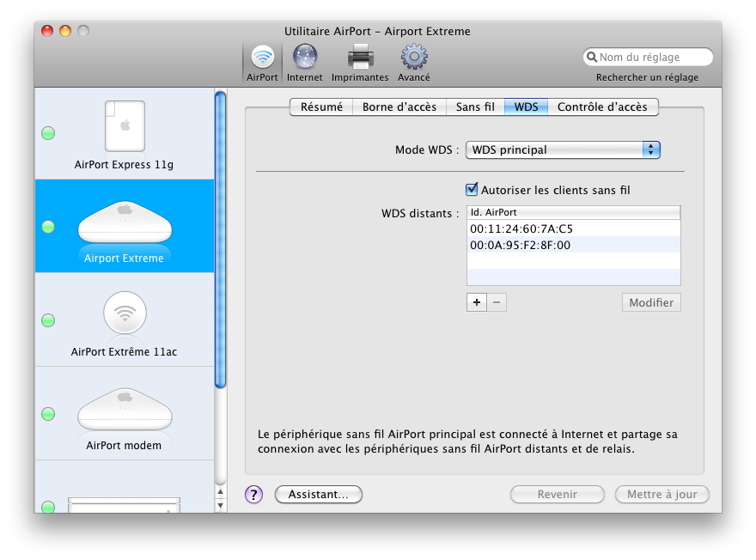Image resolution: width=756 pixels, height=560 pixels.
Task: Switch to the Borne d'accès tab
Action: (399, 107)
